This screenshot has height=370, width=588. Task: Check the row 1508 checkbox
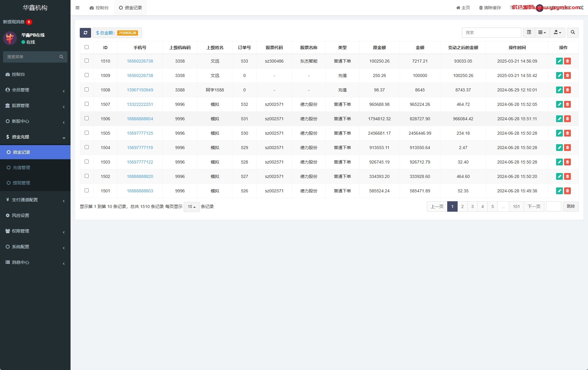click(86, 90)
